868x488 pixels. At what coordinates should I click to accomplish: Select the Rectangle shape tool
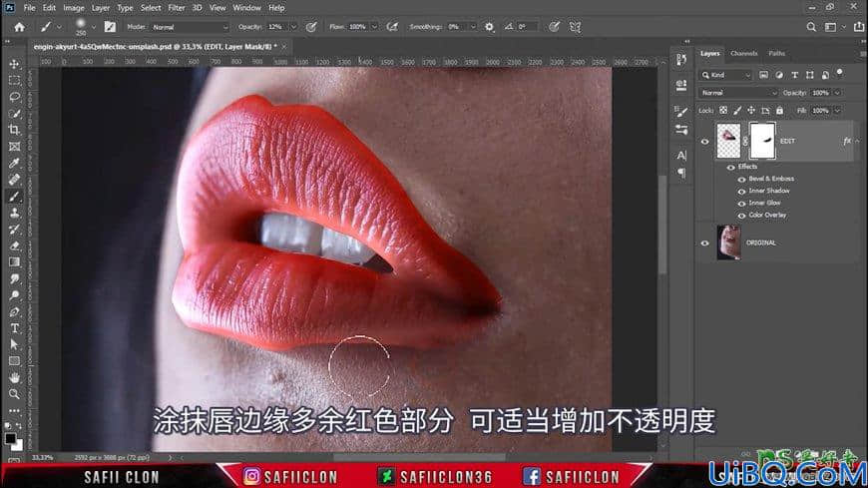[14, 361]
